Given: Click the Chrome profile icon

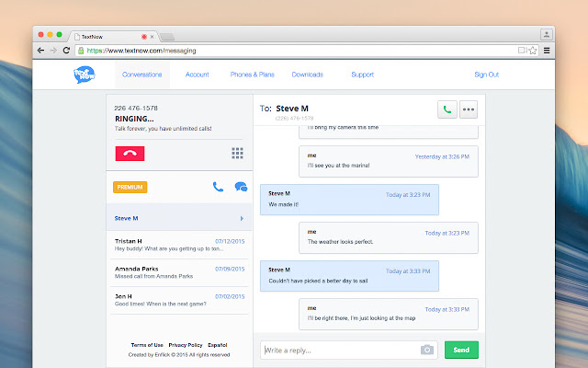Looking at the screenshot, I should [547, 35].
